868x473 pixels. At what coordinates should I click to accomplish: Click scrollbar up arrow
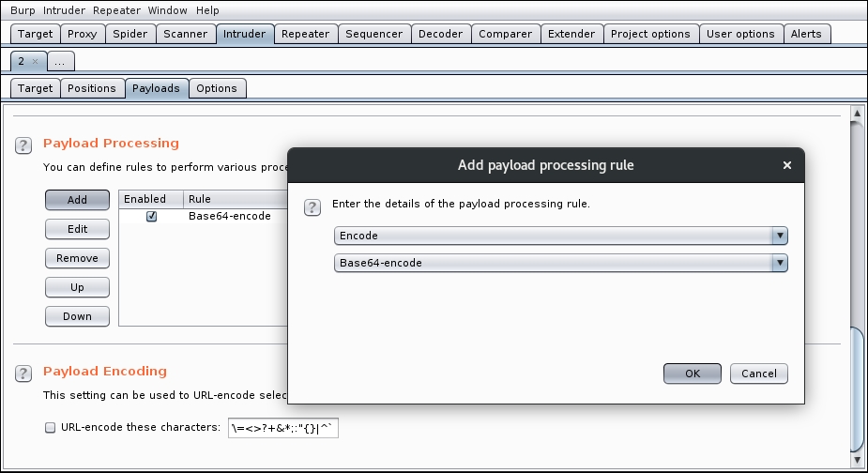point(857,113)
